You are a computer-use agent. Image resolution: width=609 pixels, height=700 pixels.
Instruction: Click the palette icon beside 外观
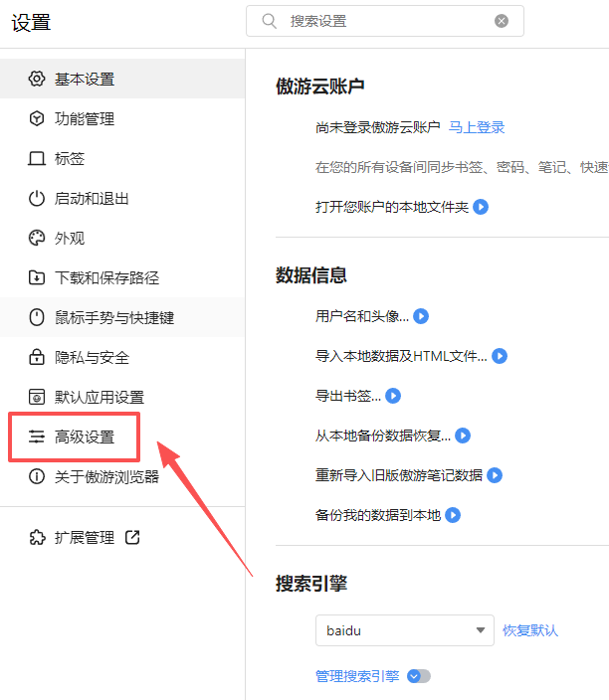[x=37, y=238]
